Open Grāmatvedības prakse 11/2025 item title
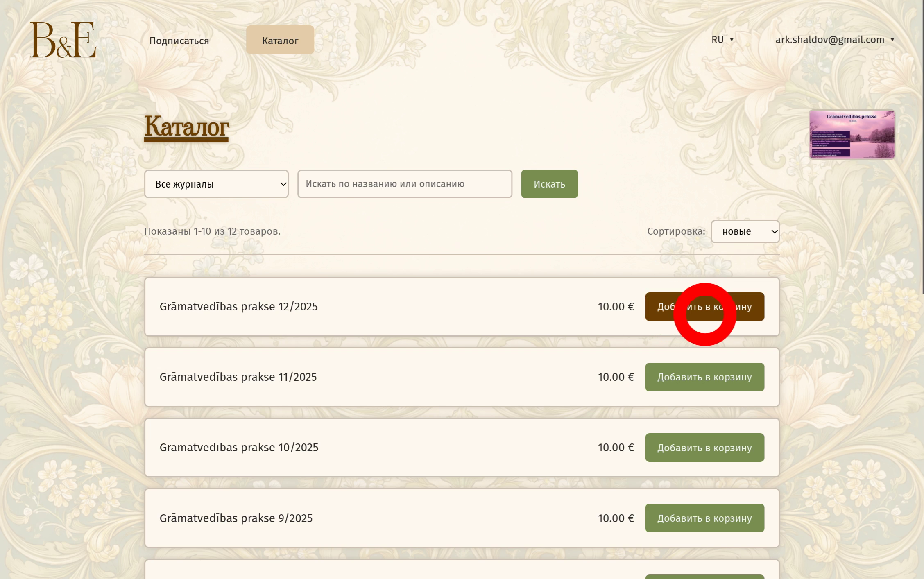The height and width of the screenshot is (579, 924). (238, 377)
